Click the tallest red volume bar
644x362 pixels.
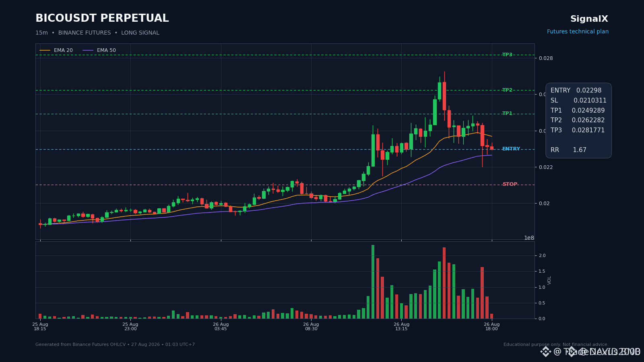pos(444,283)
